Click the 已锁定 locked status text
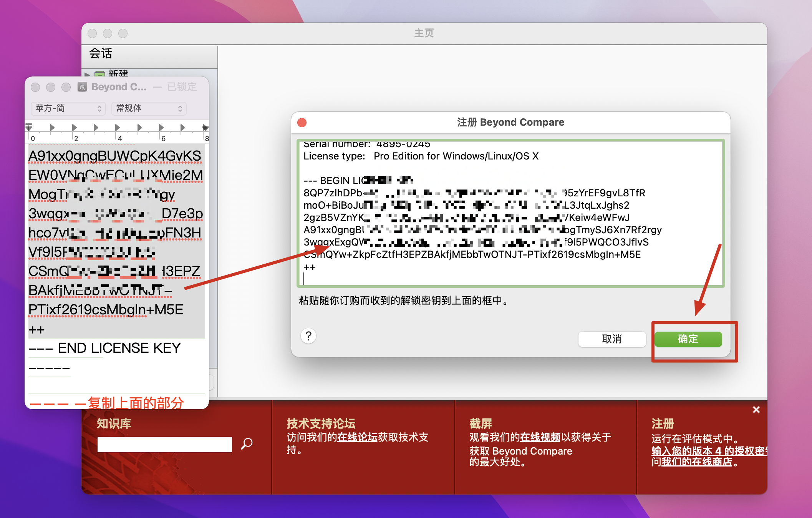Screen dimensions: 812x518 tap(182, 87)
